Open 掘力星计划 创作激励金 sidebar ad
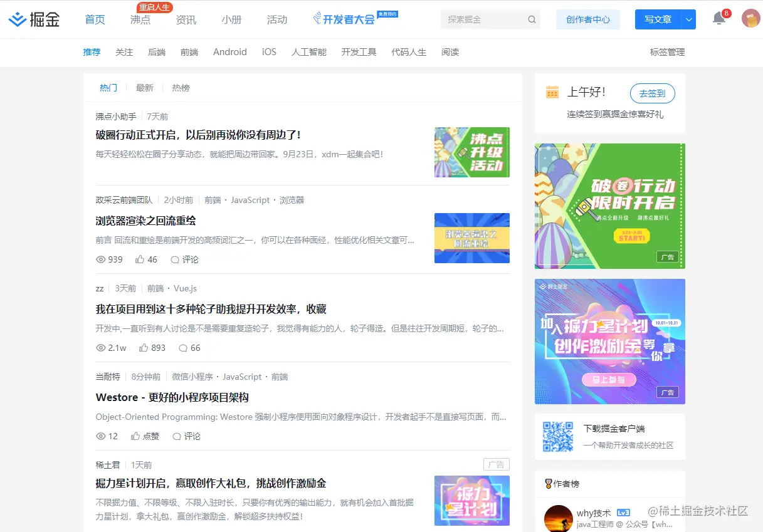The image size is (763, 532). coord(610,342)
